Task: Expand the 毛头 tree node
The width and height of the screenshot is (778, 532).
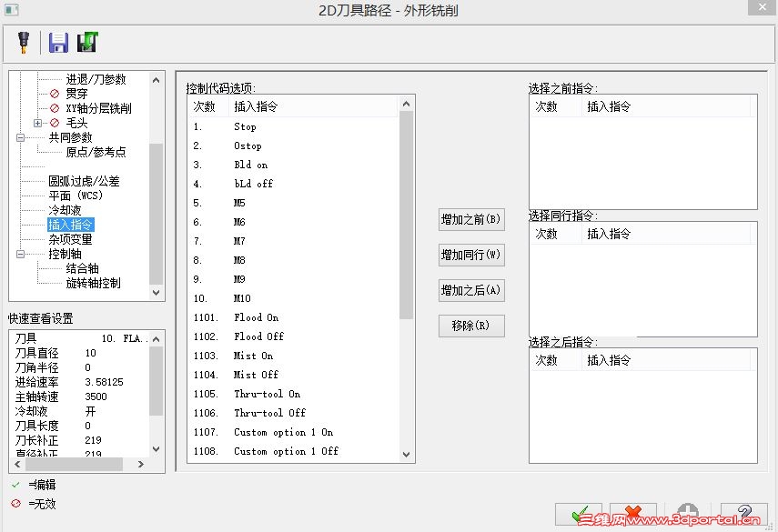Action: [x=37, y=123]
